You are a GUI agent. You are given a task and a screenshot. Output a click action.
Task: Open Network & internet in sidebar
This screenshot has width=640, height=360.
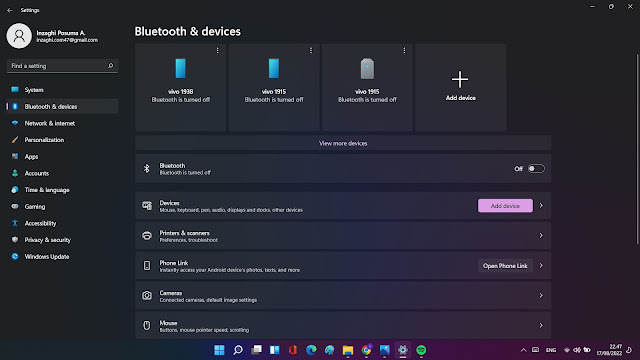pos(62,123)
